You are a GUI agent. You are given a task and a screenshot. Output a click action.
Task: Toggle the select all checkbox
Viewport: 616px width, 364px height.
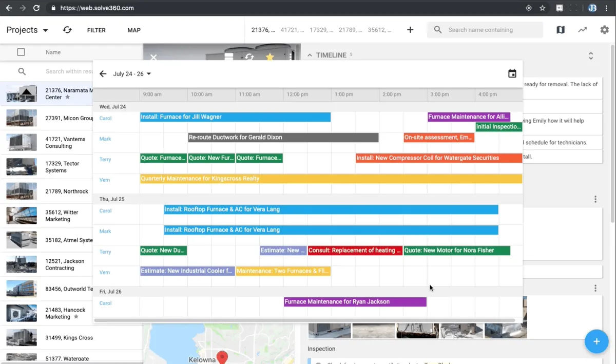(21, 52)
